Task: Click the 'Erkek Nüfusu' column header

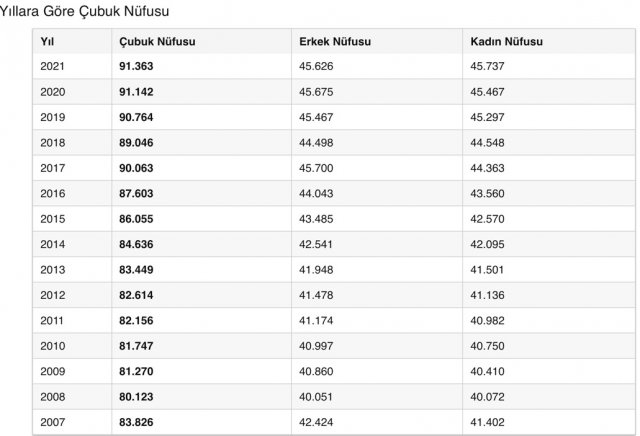Action: pos(331,41)
